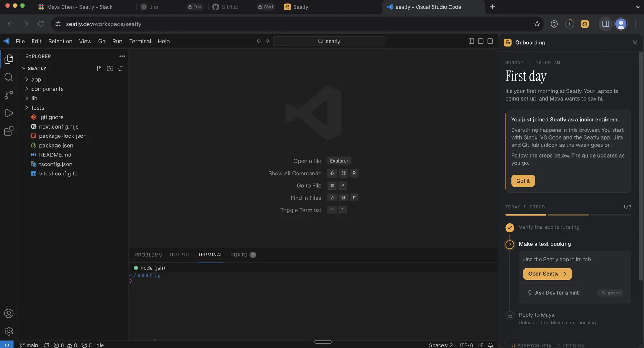Open Explorer more actions ellipsis
Screen dimensions: 644x348
pyautogui.click(x=122, y=56)
